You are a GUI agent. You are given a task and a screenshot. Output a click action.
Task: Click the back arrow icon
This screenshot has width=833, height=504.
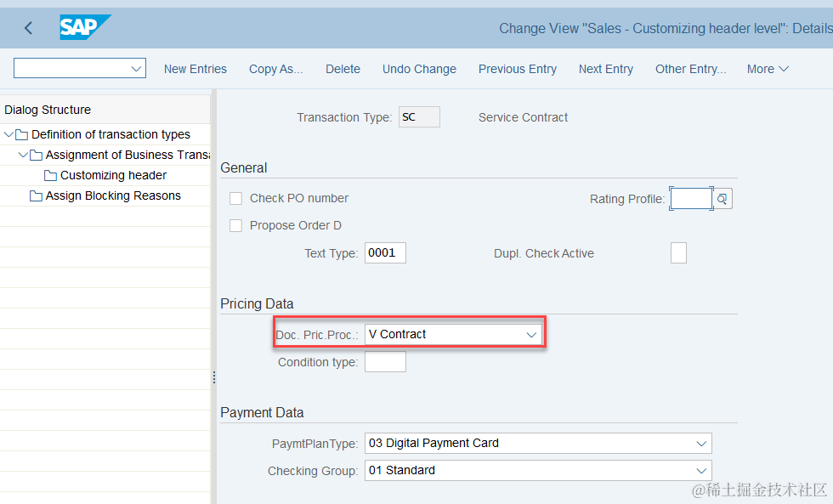point(29,27)
